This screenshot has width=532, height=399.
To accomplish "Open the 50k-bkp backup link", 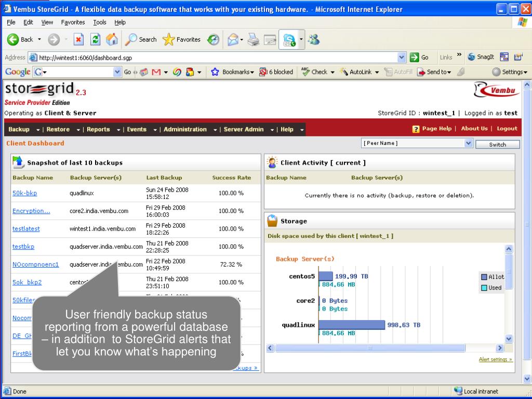I will (x=25, y=193).
